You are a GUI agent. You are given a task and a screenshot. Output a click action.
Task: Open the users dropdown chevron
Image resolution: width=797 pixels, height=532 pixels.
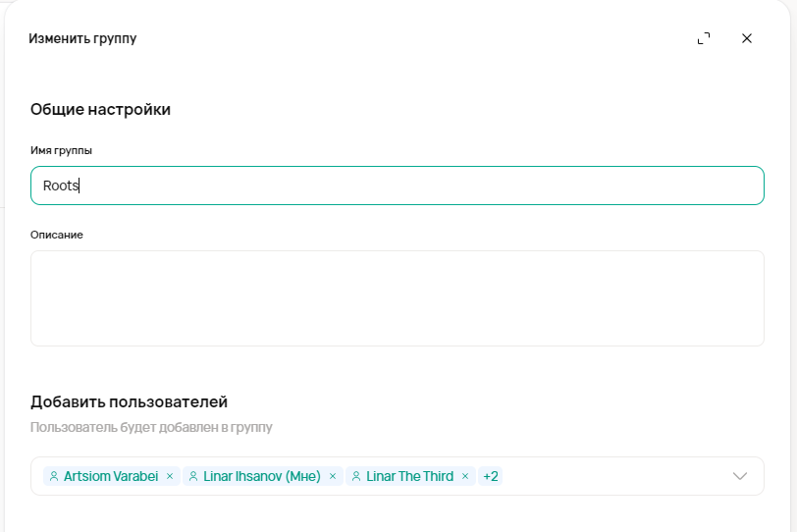(x=741, y=476)
